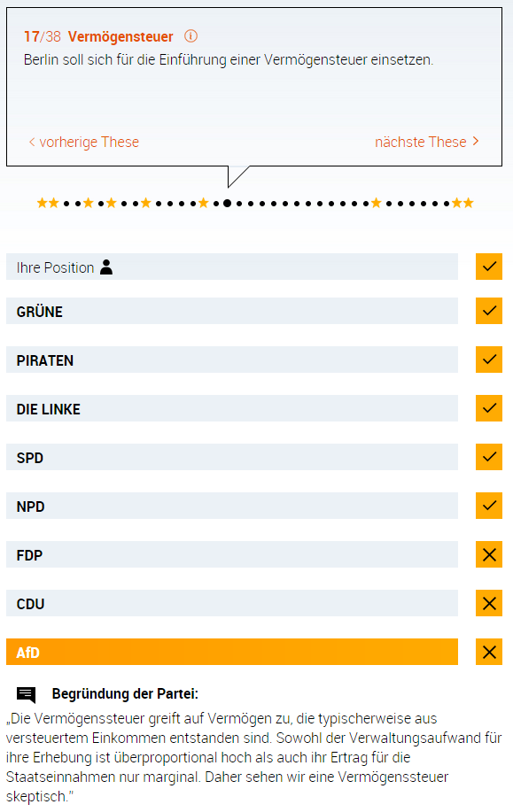Expand the GRÜNE party row
This screenshot has width=513, height=812.
[x=232, y=311]
